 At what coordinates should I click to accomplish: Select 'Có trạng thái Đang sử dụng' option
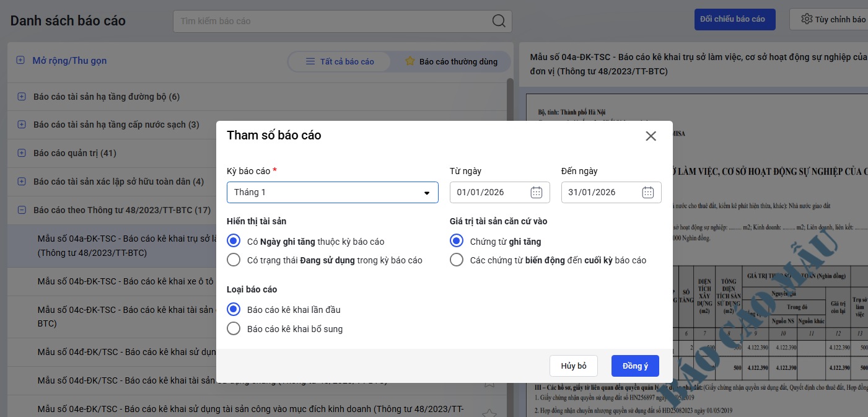[x=234, y=260]
